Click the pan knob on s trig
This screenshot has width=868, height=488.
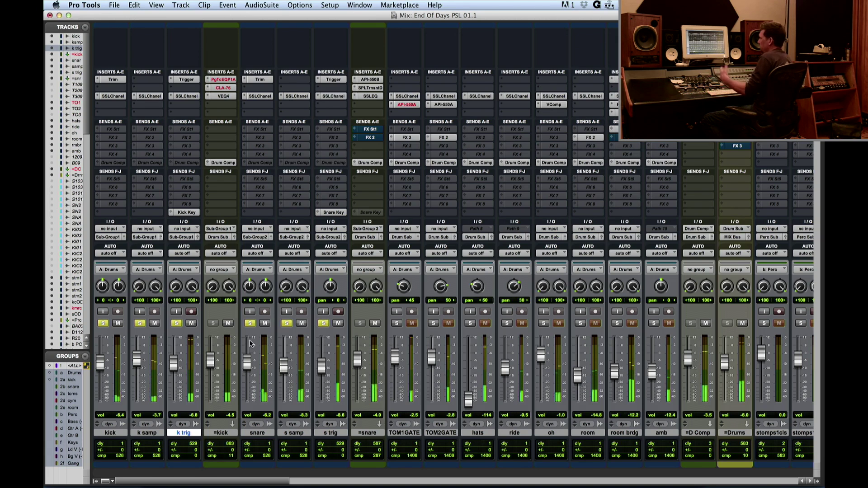[330, 286]
